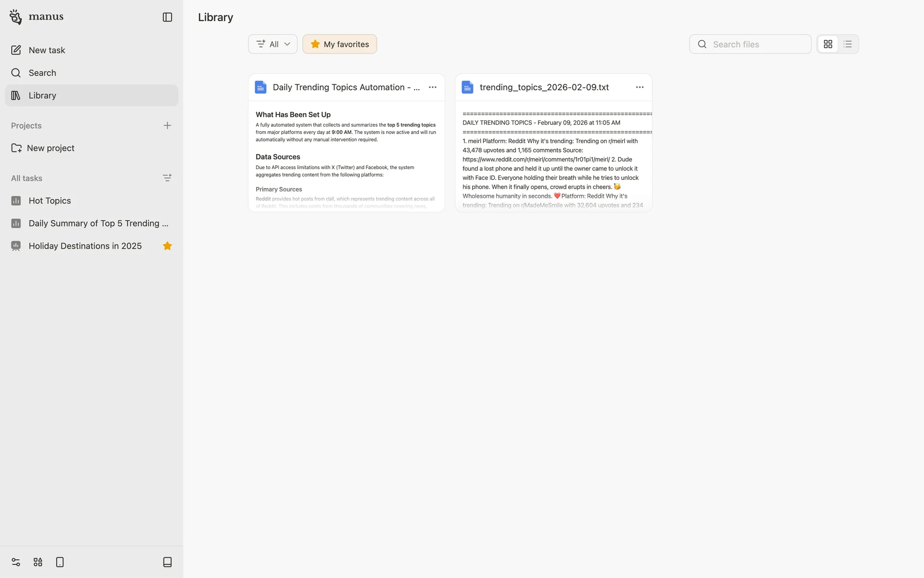The height and width of the screenshot is (578, 924).
Task: Collapse the sidebar with the panel icon
Action: click(167, 17)
